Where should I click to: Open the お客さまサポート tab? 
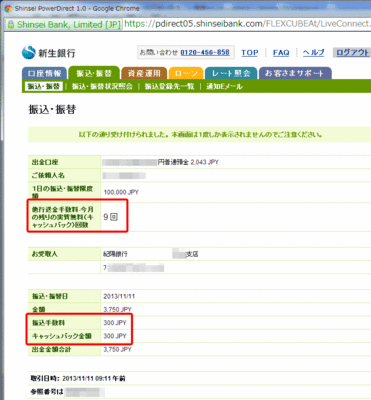[295, 73]
